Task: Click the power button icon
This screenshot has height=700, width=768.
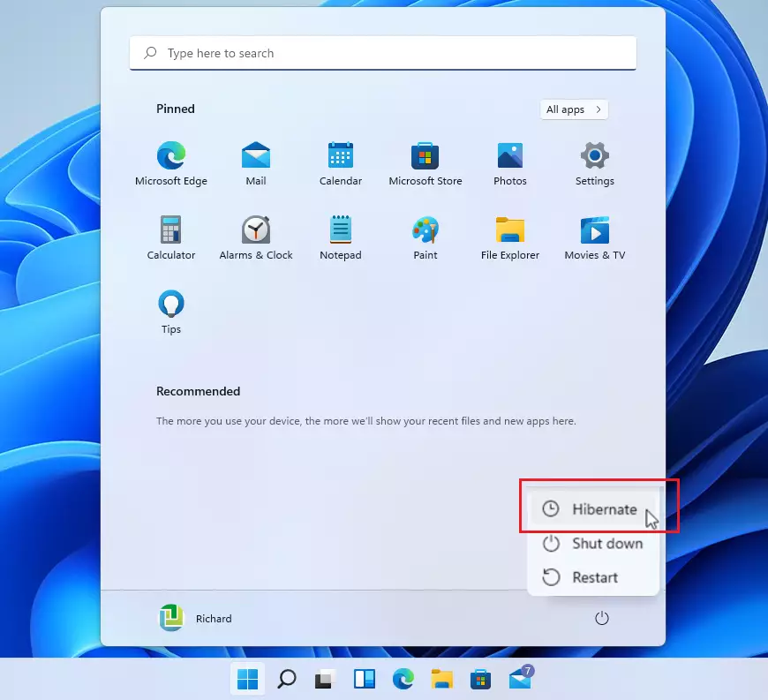Action: click(601, 618)
